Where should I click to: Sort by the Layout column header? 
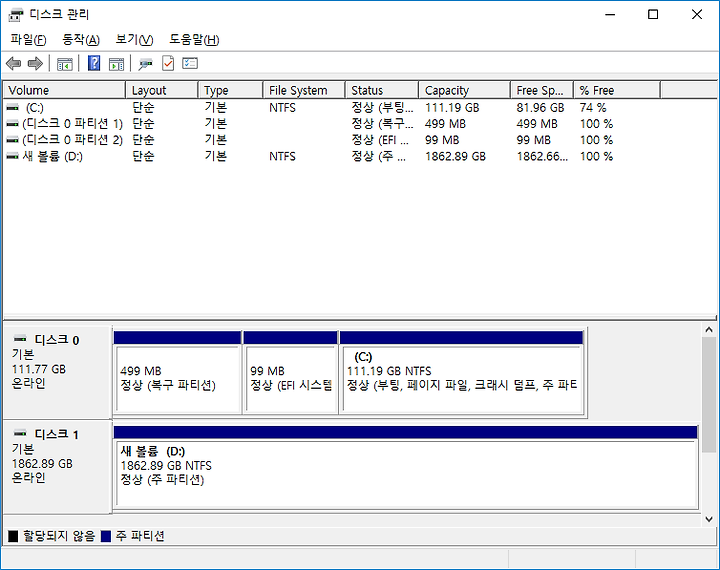(162, 90)
